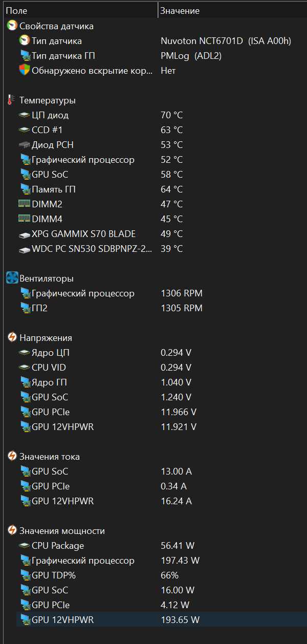Click the chip icon beside Диод PCH
Image resolution: width=307 pixels, height=644 pixels.
(x=24, y=145)
